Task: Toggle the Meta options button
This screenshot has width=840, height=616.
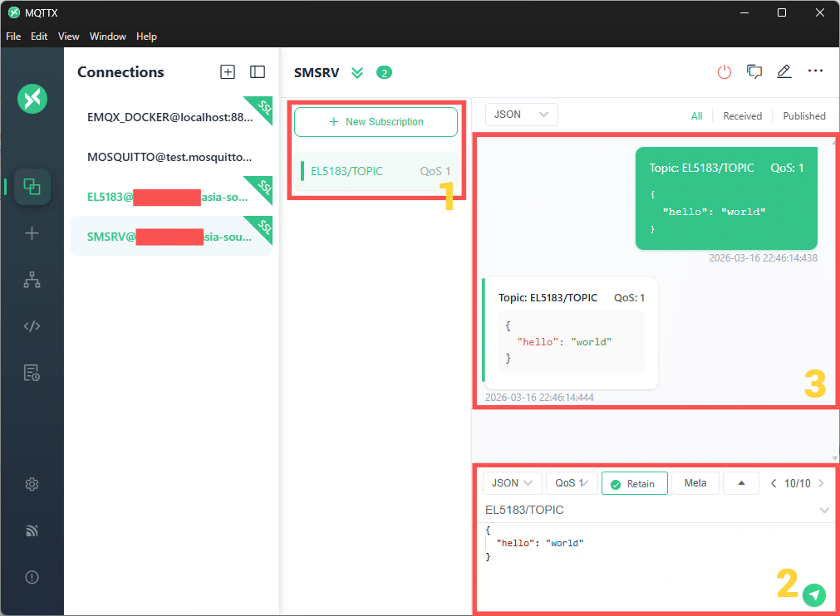Action: [x=695, y=482]
